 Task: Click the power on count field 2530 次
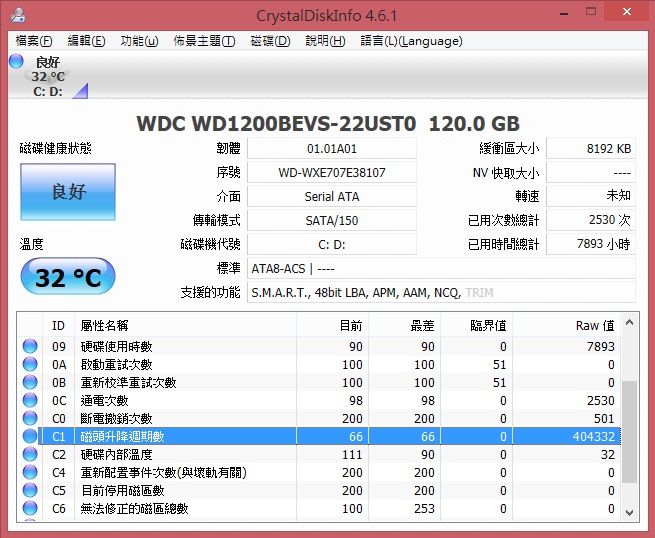[x=591, y=220]
